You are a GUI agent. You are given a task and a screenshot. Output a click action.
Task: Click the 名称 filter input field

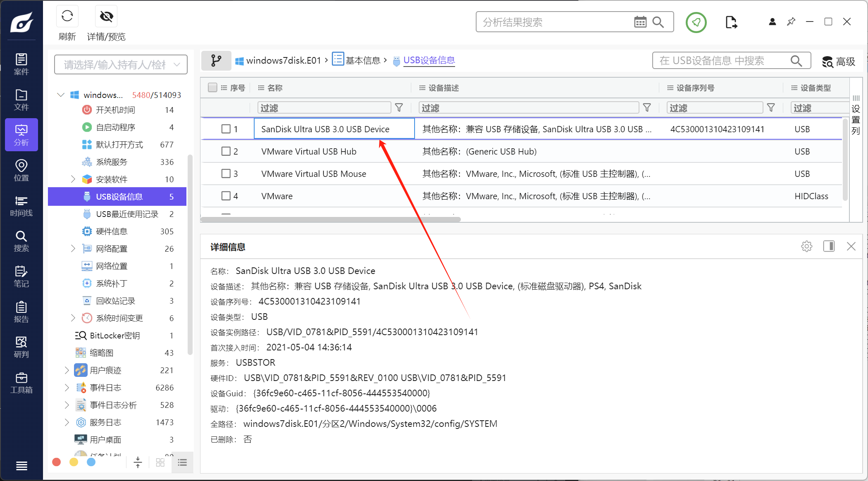point(324,108)
